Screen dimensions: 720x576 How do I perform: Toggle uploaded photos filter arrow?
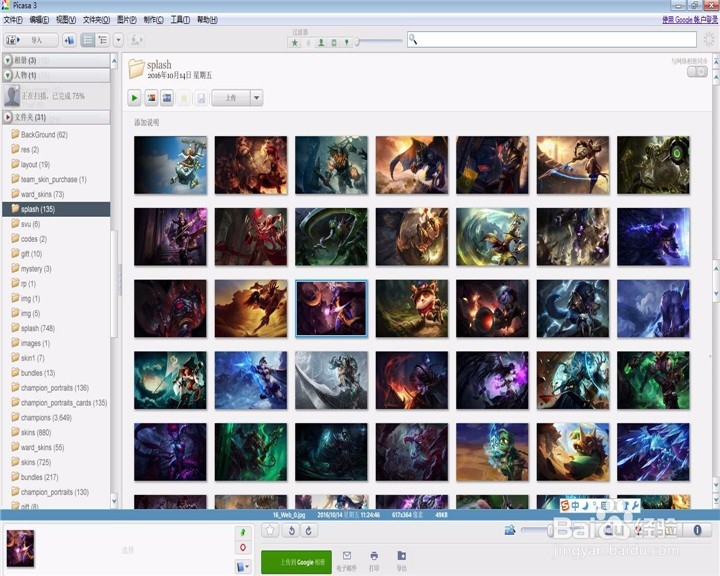click(x=308, y=43)
